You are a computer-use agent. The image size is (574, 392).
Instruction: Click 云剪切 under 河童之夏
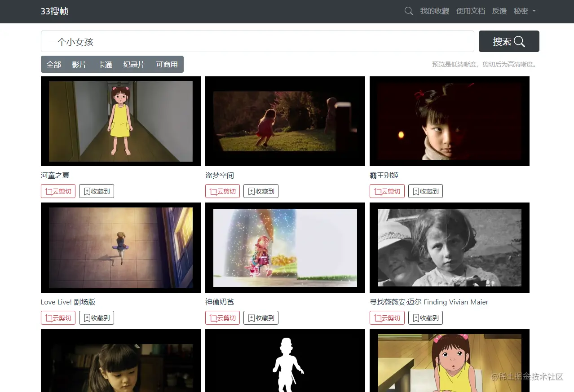click(x=58, y=191)
